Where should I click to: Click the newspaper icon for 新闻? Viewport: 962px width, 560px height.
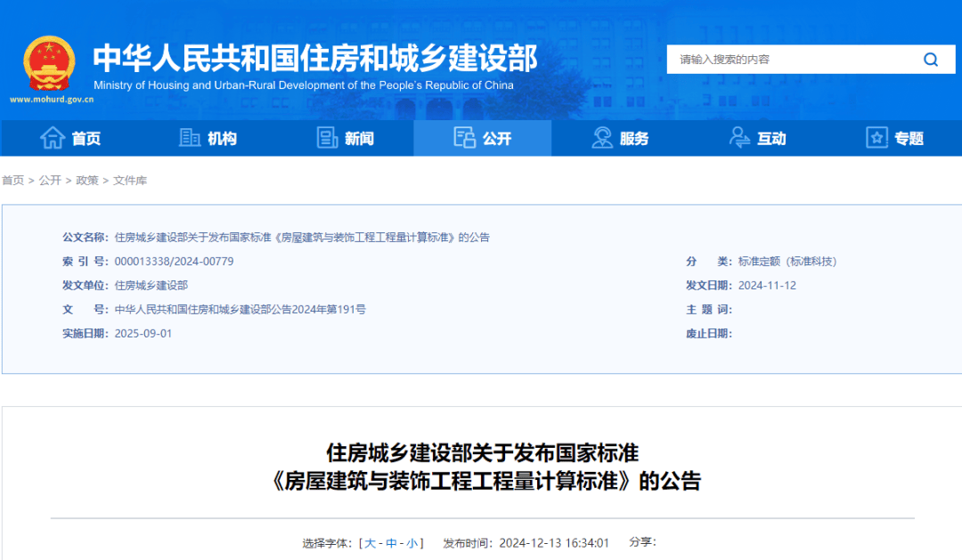(x=327, y=138)
